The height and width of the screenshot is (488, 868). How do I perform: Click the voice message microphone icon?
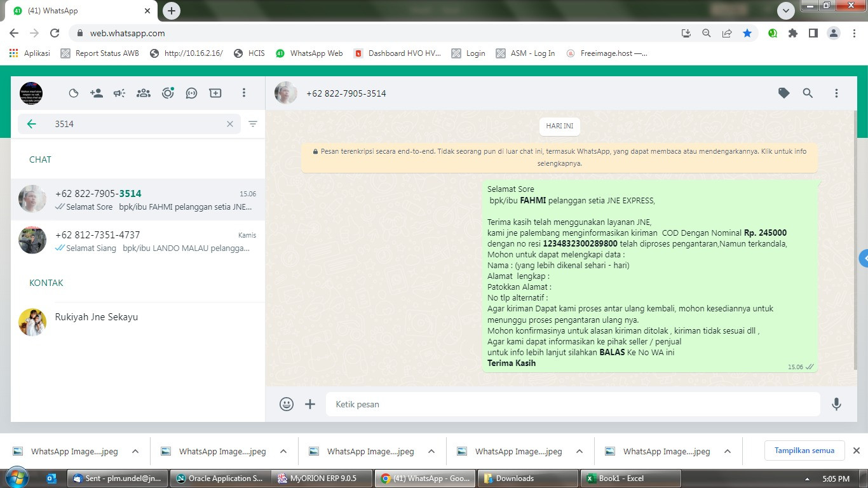point(836,404)
